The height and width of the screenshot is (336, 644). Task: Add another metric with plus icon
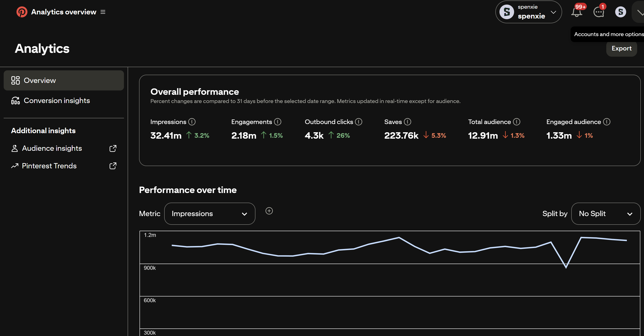click(x=269, y=211)
